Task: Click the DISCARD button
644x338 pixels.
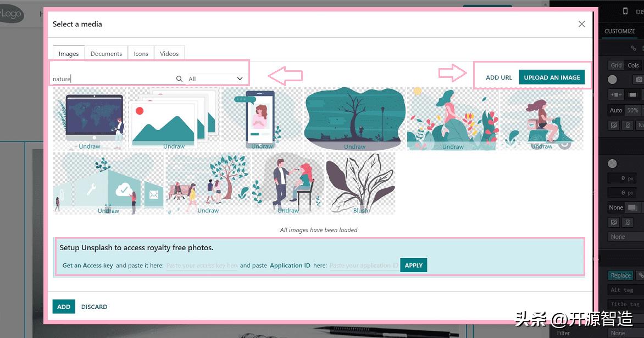Action: (94, 306)
